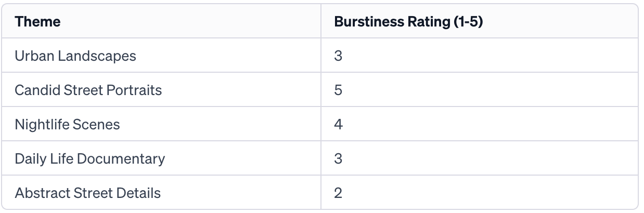Screen dimensions: 644x213
Task: Click the word "Portraits" in the table
Action: coord(134,90)
